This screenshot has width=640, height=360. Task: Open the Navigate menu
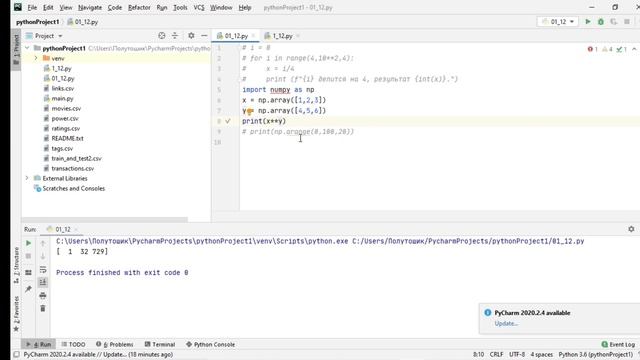(x=90, y=7)
